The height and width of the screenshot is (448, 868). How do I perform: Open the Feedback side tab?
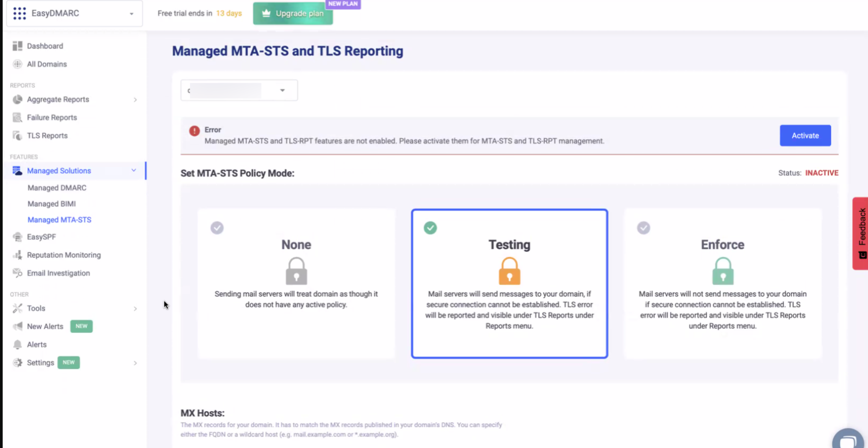(x=861, y=233)
